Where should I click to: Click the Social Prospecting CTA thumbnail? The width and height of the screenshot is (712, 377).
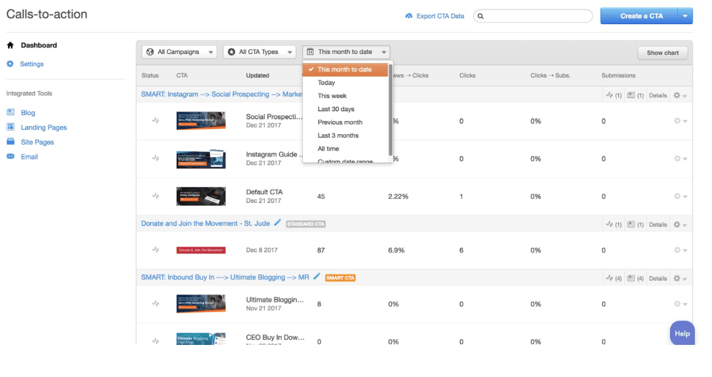pyautogui.click(x=201, y=121)
